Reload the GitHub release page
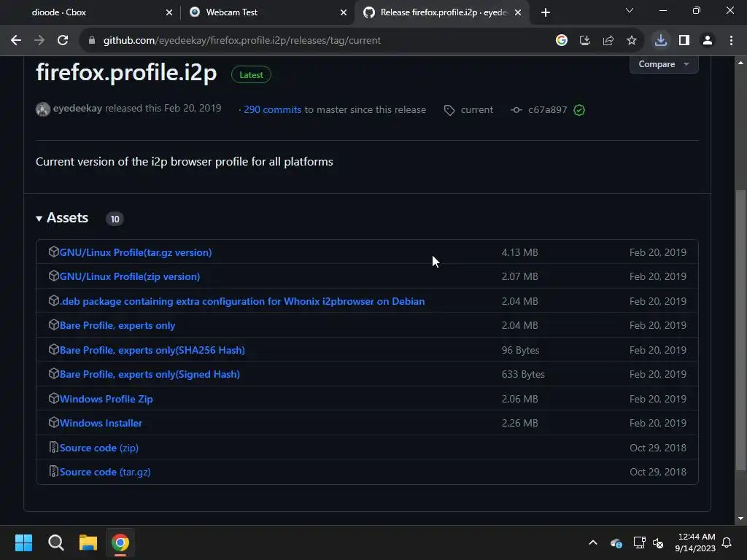The image size is (747, 560). tap(63, 41)
